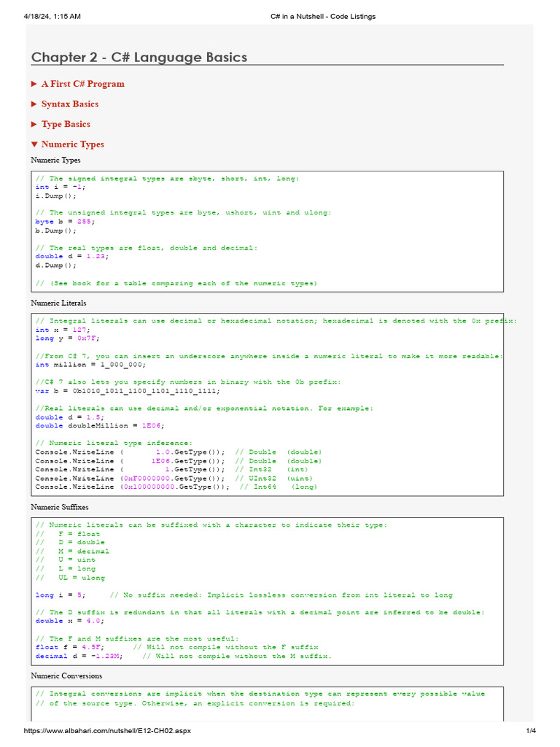Click the 'double doubleMillion = 1E06;' line
The image size is (560, 747).
coord(100,426)
